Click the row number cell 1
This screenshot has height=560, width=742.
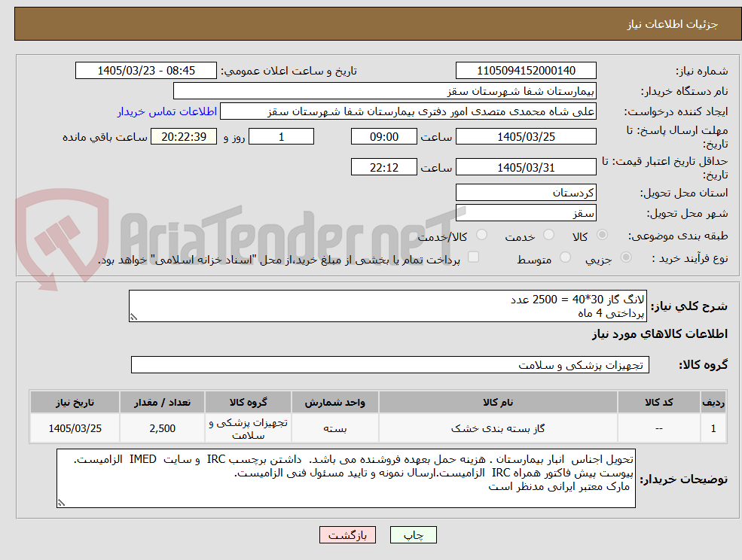(x=713, y=428)
